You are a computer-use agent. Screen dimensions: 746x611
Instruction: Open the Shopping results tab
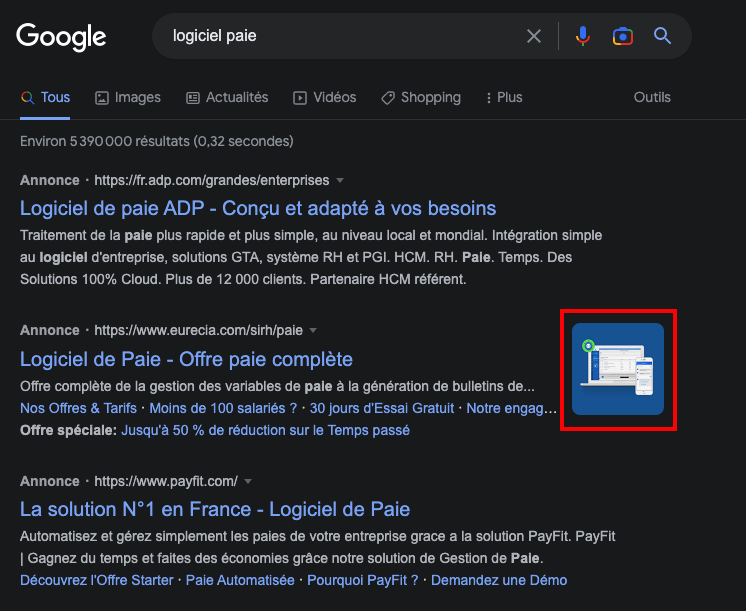click(x=421, y=97)
